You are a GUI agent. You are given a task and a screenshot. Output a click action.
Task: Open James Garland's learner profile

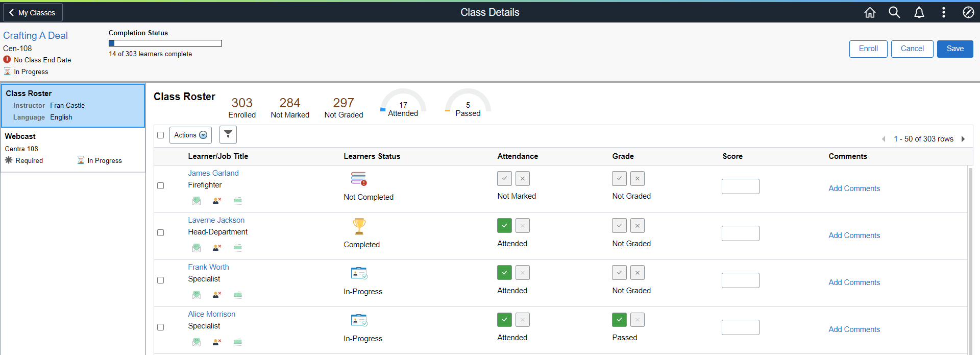tap(213, 173)
